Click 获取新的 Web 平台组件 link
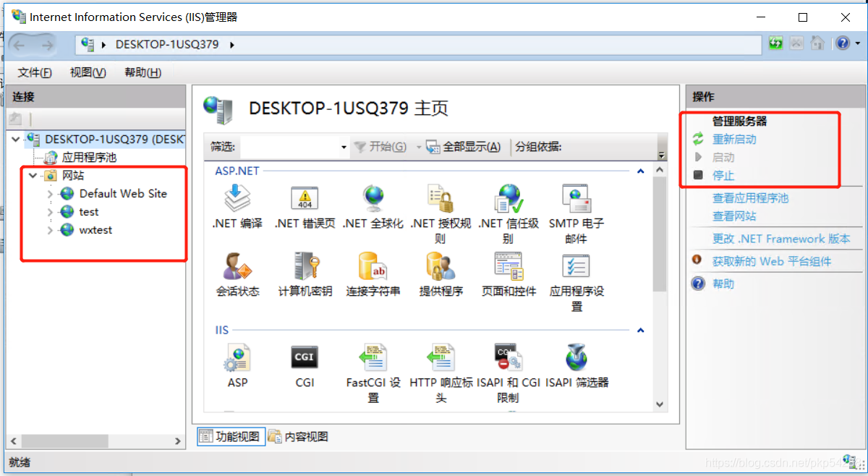 click(772, 261)
